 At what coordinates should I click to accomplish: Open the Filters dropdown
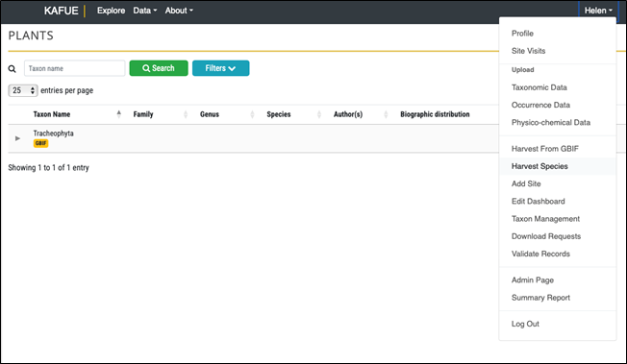221,68
